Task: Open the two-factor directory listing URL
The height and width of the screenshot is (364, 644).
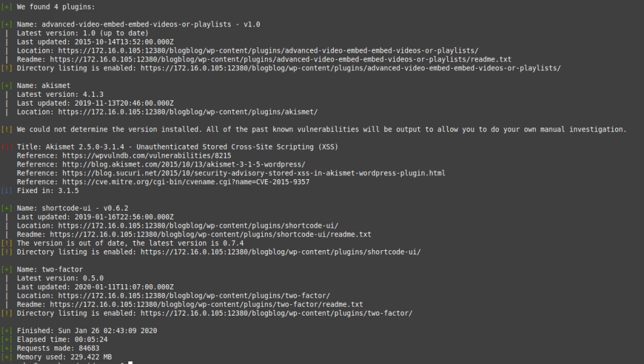Action: [x=276, y=313]
